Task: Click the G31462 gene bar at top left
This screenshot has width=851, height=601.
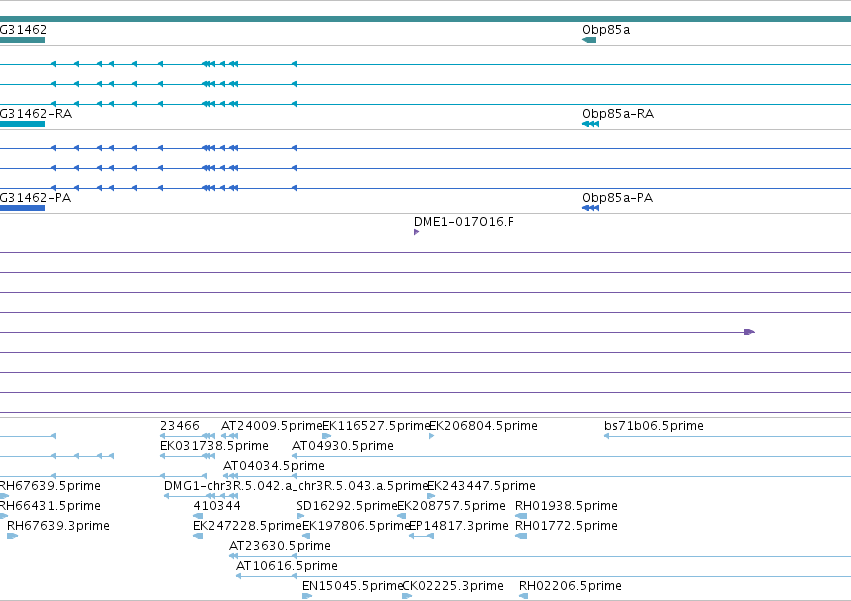Action: 22,40
